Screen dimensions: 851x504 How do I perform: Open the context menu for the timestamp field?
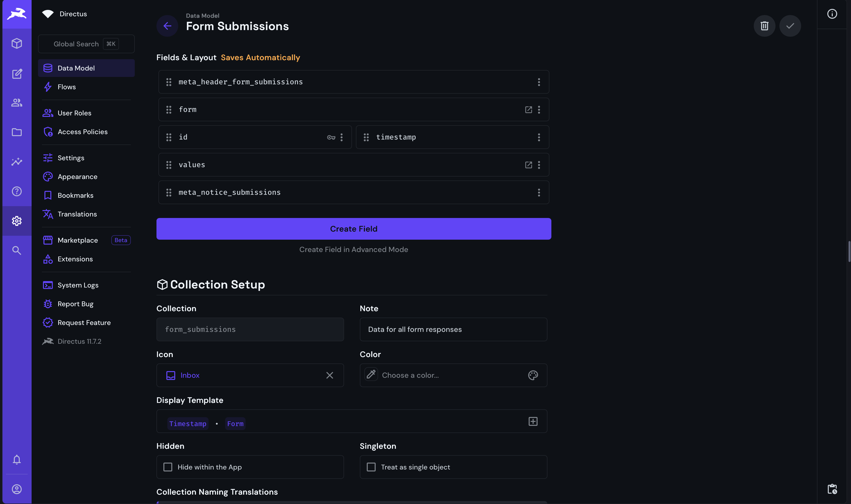539,137
